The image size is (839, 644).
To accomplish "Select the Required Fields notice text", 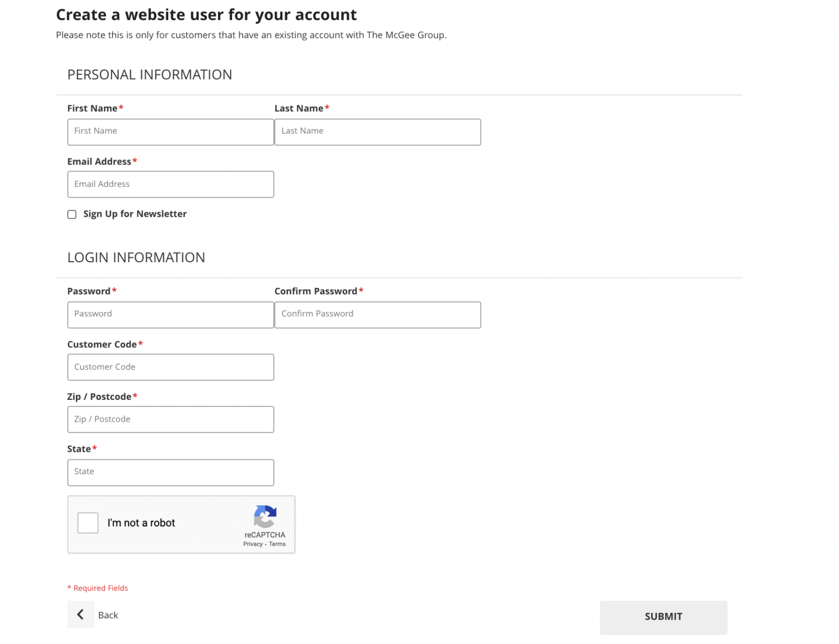I will [x=98, y=588].
